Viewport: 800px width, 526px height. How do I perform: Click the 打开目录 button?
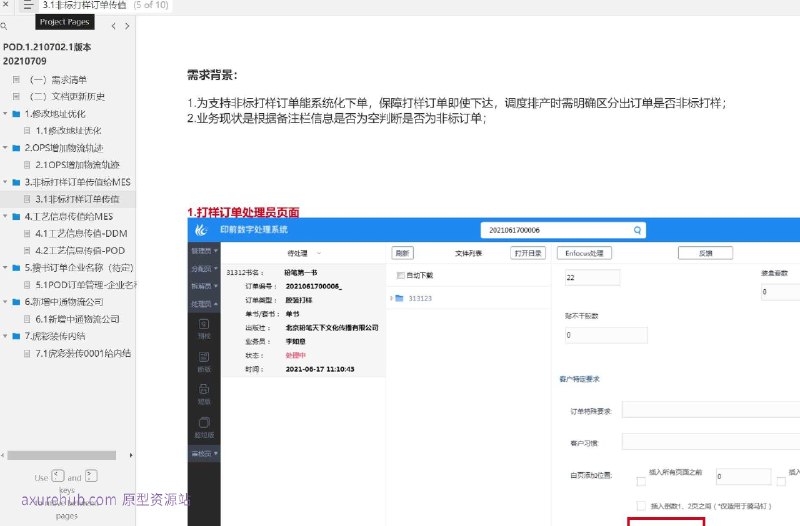tap(528, 253)
